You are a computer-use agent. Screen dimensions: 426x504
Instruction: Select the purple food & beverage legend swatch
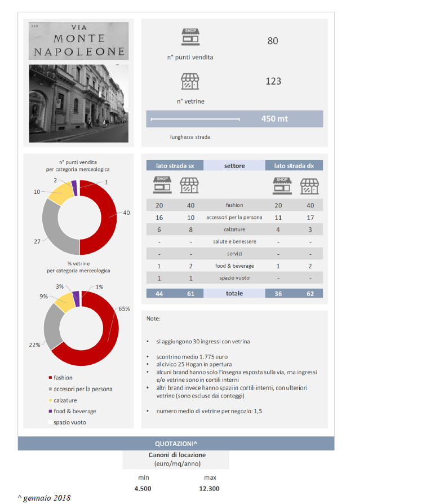50,411
